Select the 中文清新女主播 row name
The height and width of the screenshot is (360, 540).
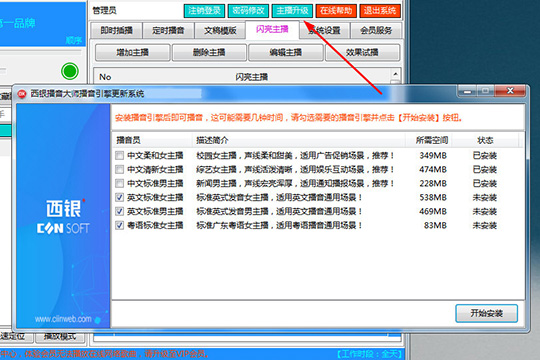[155, 169]
